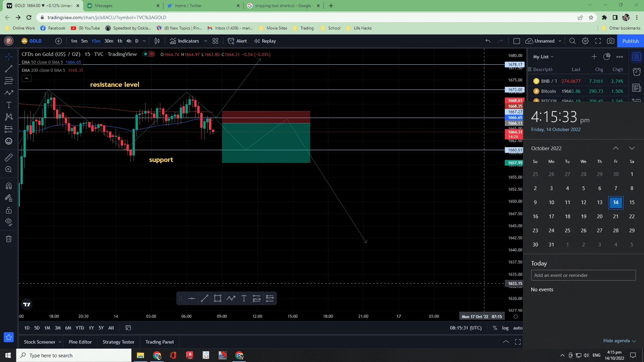Open the emoji icons tool
Screen dimensions: 644x362
coord(9,141)
